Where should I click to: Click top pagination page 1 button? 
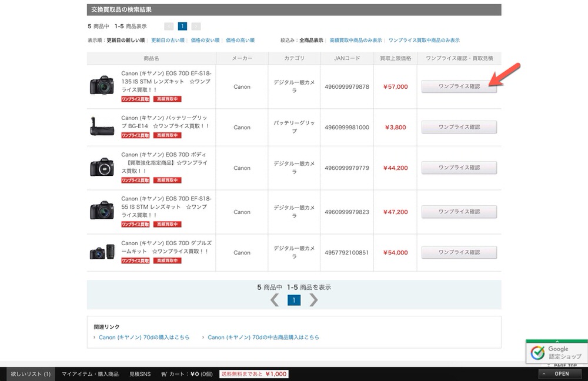pos(182,26)
